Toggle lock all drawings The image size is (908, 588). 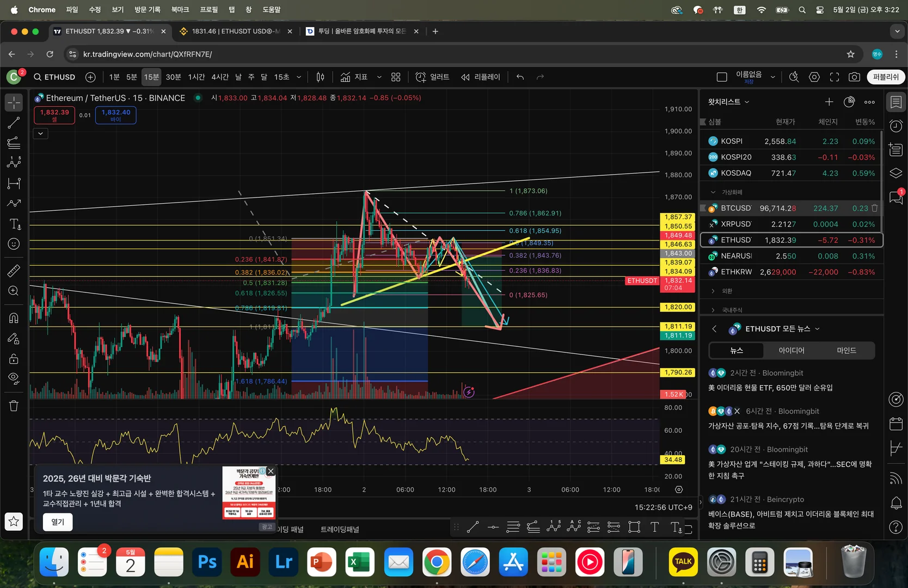pyautogui.click(x=14, y=359)
